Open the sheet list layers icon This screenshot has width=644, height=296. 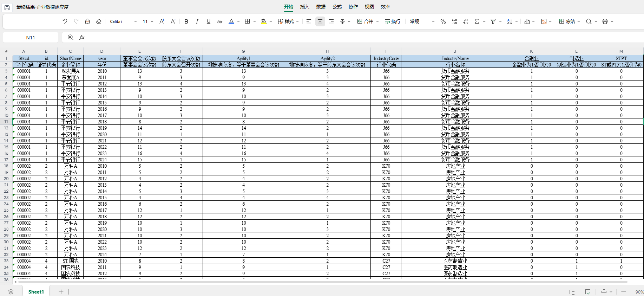point(11,292)
